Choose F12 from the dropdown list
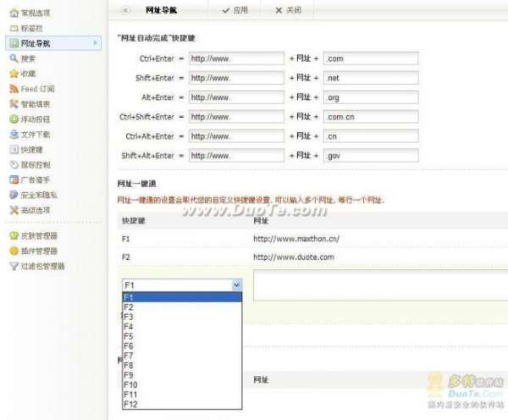Image resolution: width=508 pixels, height=420 pixels. (182, 404)
